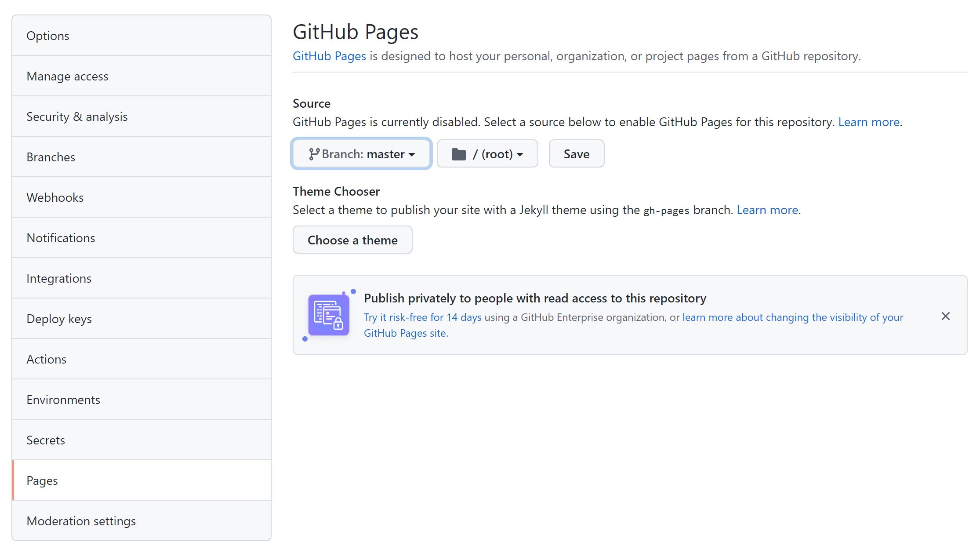The height and width of the screenshot is (553, 980).
Task: Open the / (root) folder dropdown
Action: click(487, 153)
